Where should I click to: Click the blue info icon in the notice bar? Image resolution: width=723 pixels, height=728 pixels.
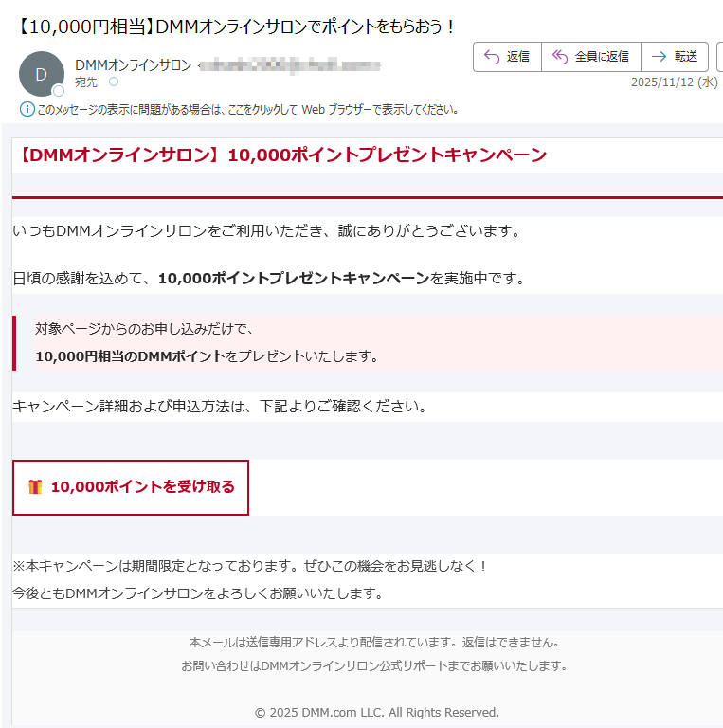pos(27,110)
